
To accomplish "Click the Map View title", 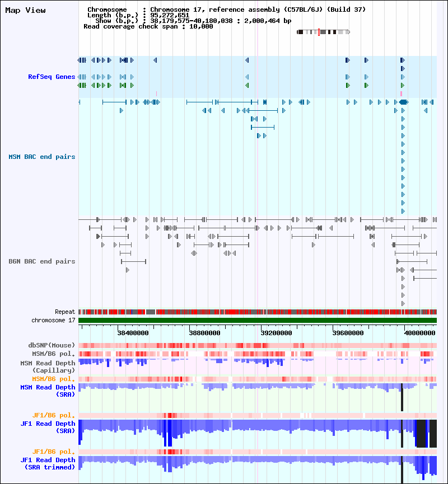I will [25, 10].
